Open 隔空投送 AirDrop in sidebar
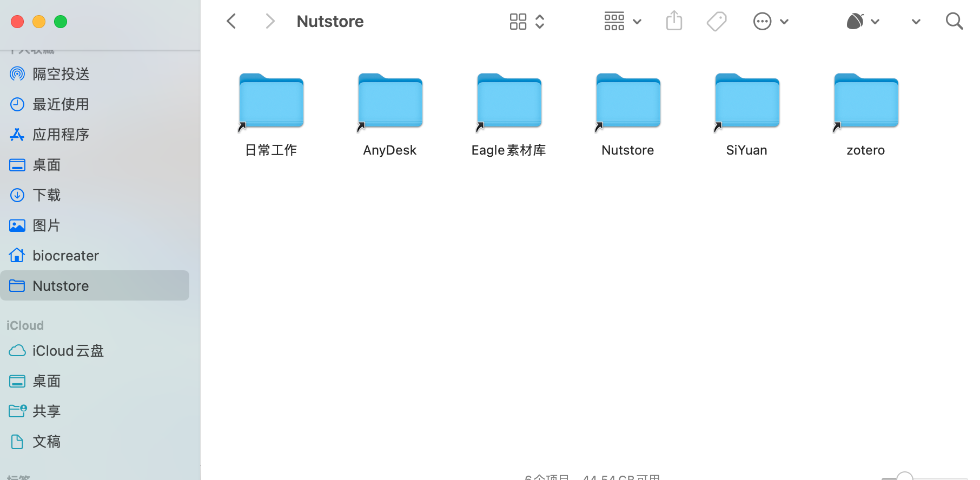The height and width of the screenshot is (480, 980). (95, 74)
